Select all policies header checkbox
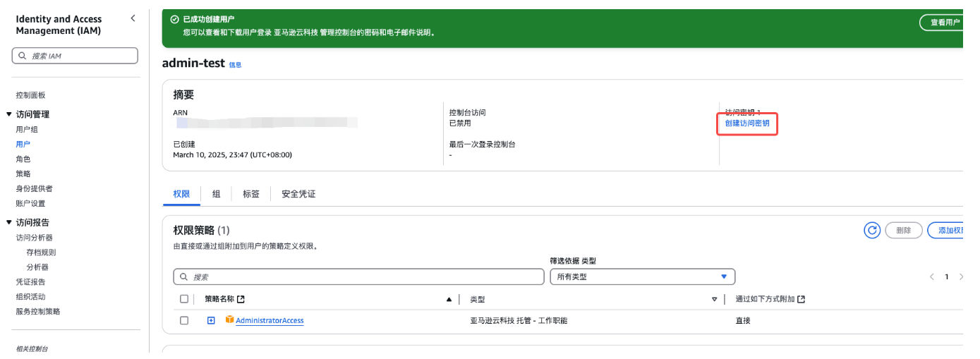 (x=184, y=299)
